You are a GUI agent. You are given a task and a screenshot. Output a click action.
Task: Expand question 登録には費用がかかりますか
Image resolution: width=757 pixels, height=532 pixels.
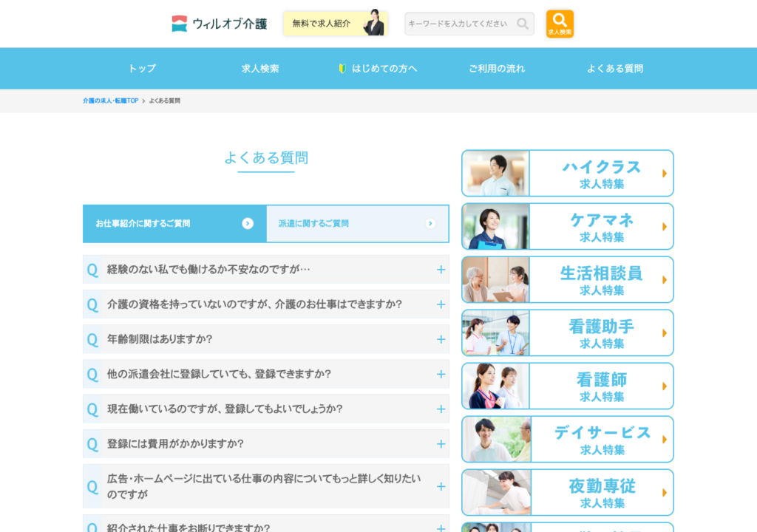pos(266,443)
